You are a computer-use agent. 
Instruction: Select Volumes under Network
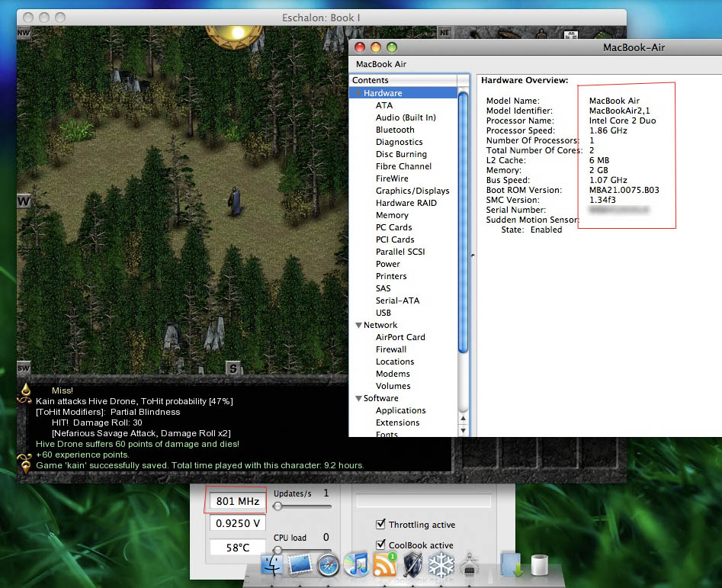tap(393, 386)
